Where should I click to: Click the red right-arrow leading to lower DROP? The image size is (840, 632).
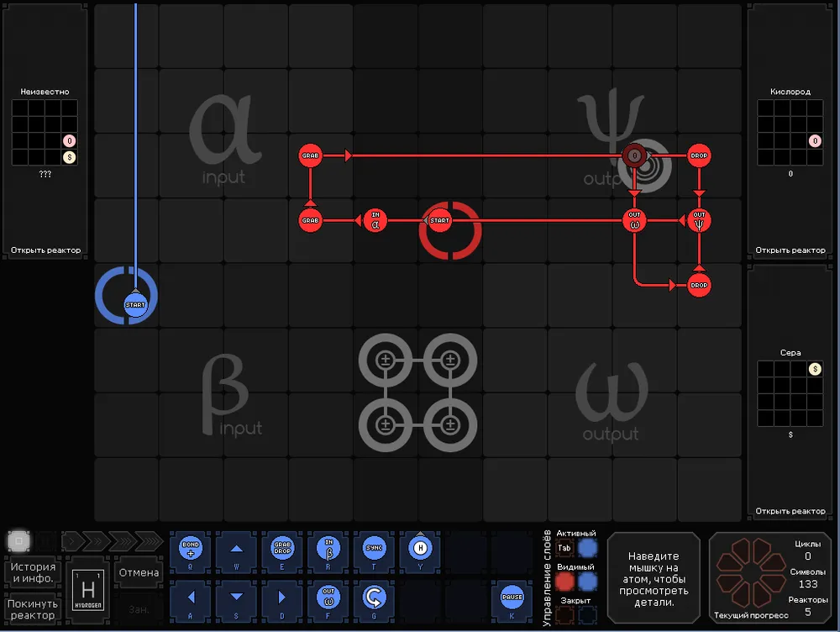(x=673, y=285)
